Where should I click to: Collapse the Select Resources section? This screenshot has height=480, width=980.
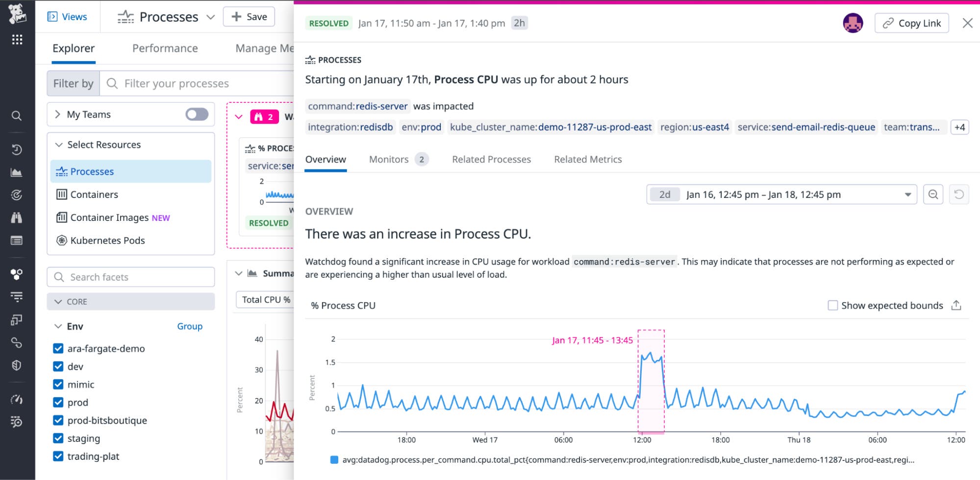59,144
